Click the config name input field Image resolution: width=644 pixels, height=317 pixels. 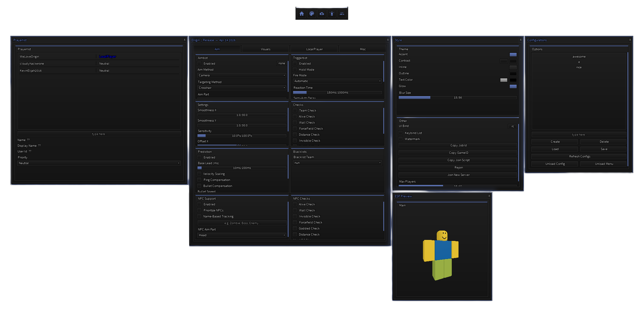(x=579, y=134)
